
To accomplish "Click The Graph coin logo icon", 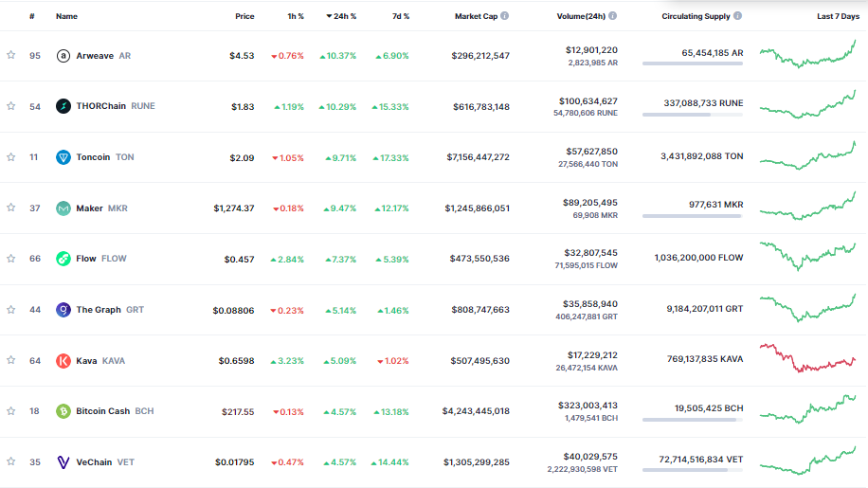I will (63, 309).
